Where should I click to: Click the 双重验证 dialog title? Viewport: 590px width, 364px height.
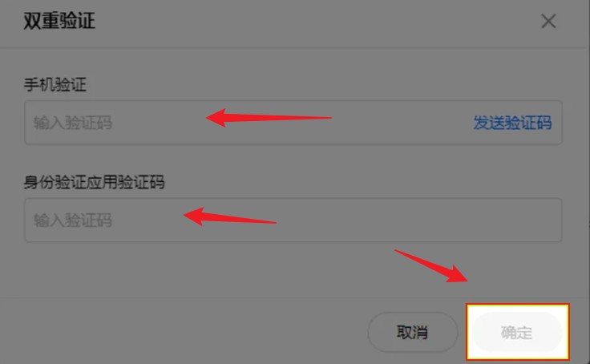pos(59,21)
